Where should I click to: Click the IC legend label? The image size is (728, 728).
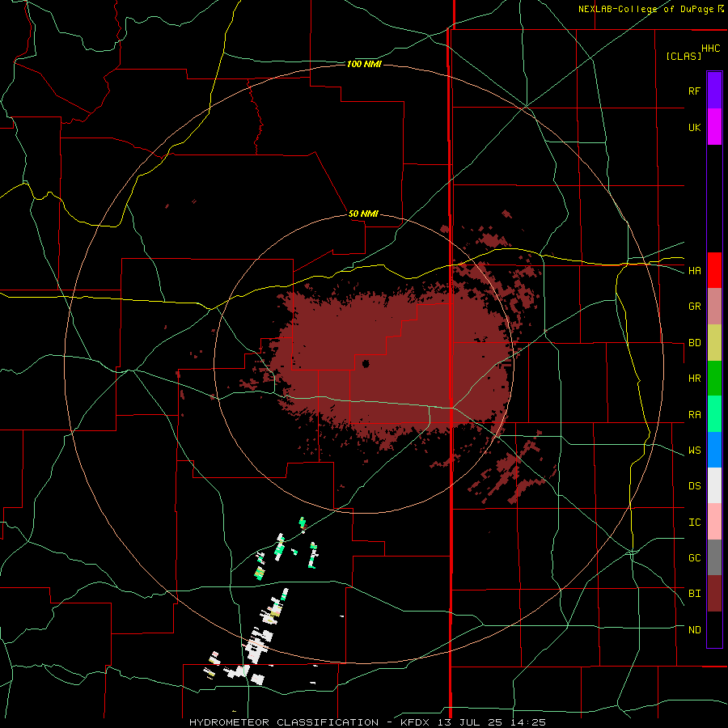pyautogui.click(x=695, y=523)
